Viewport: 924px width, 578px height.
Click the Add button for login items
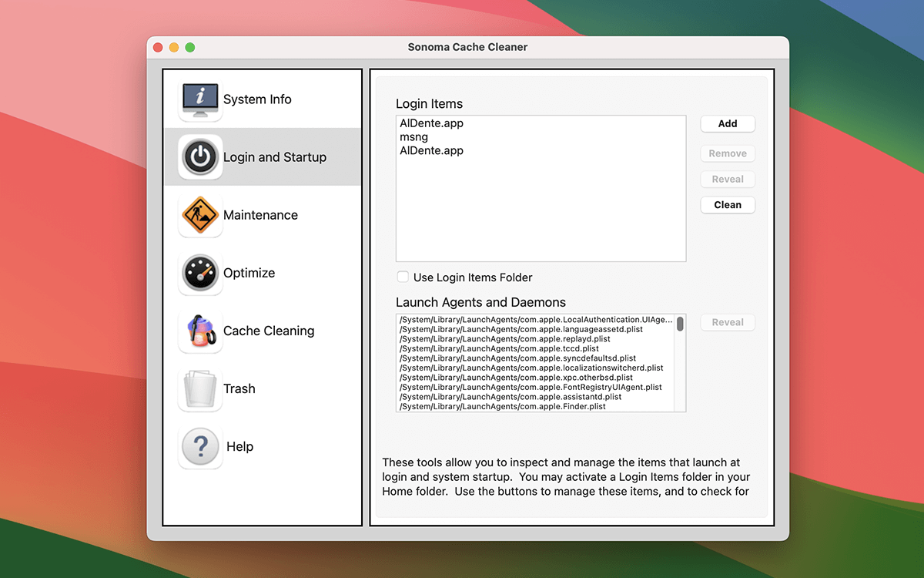728,123
